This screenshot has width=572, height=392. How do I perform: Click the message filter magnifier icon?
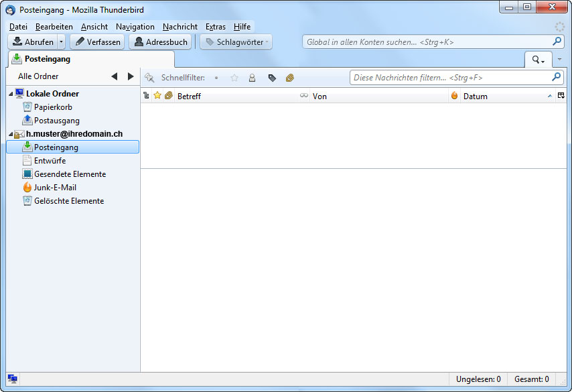[x=557, y=77]
